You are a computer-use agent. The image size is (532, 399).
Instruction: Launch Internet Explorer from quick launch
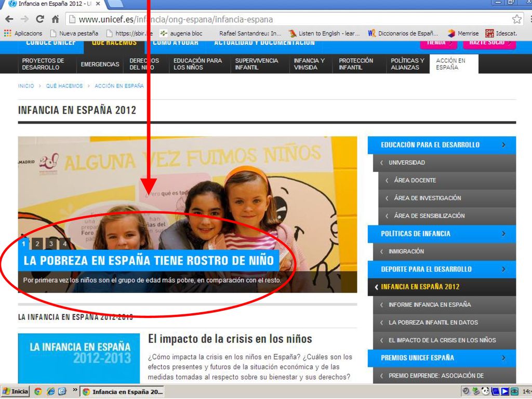tap(50, 392)
